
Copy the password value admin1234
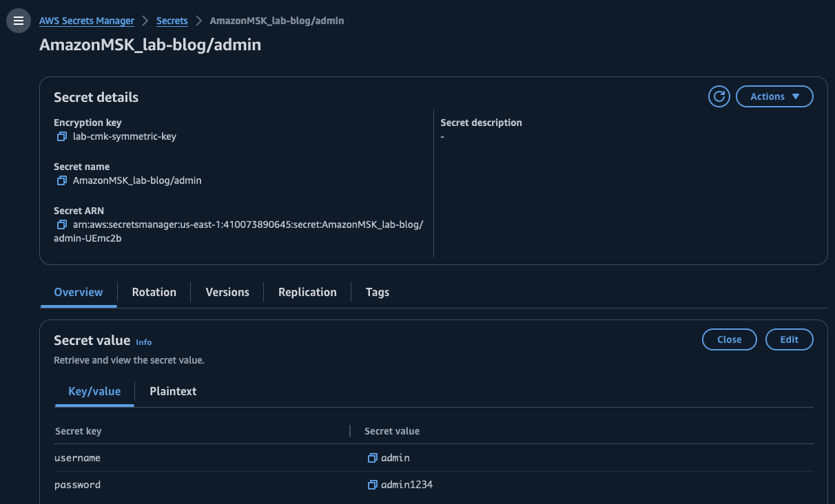373,485
